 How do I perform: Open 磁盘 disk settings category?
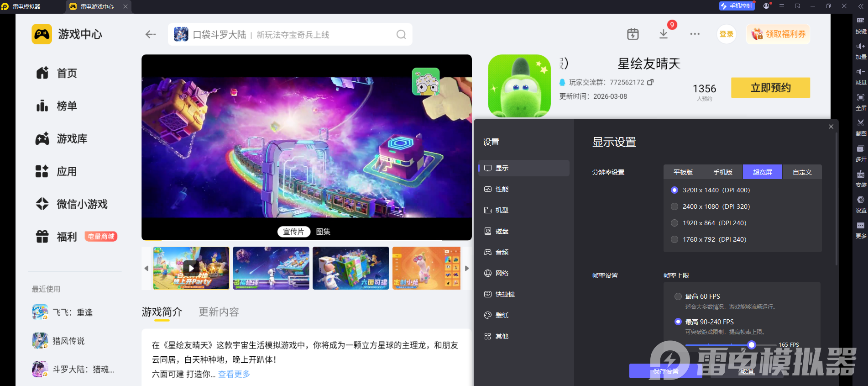(524, 231)
